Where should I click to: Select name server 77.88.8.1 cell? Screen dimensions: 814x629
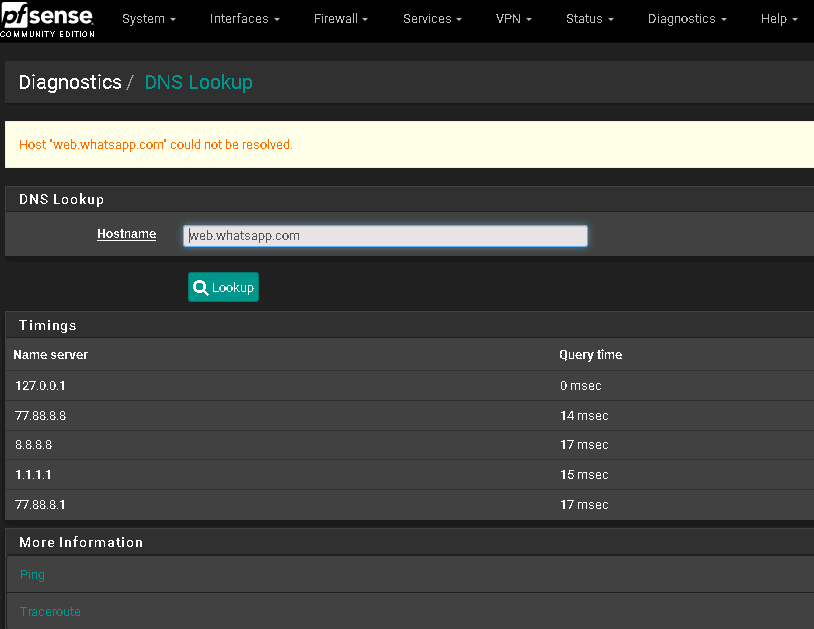[40, 505]
